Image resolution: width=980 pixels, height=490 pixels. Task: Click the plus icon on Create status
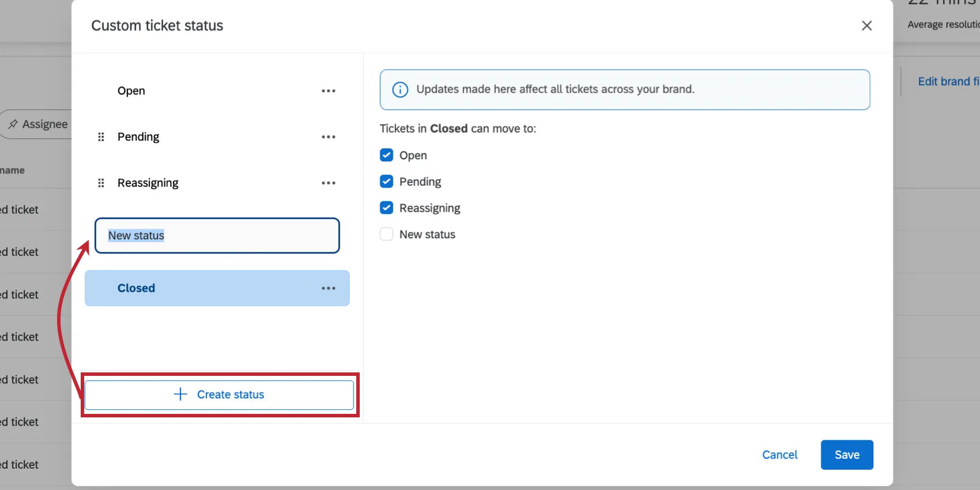coord(180,394)
